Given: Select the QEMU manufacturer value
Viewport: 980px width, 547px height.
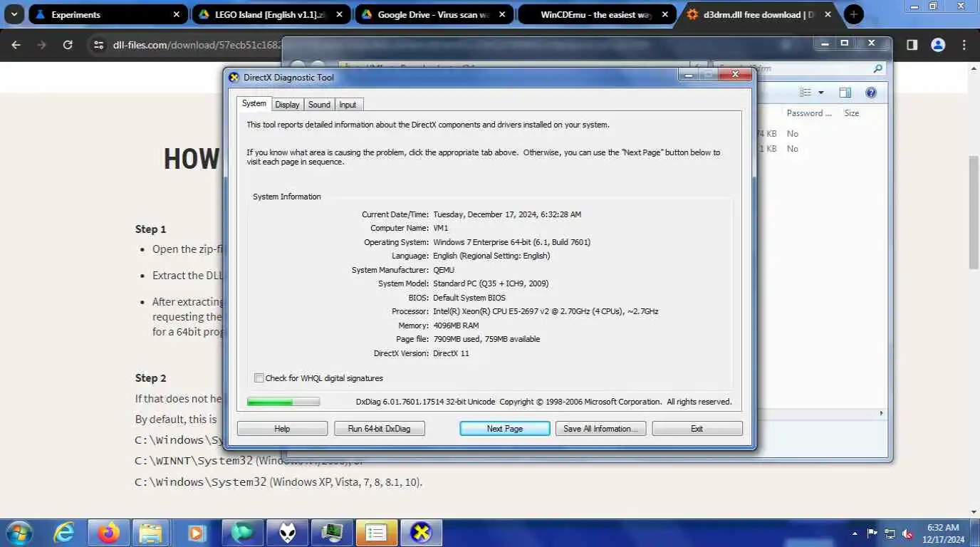Looking at the screenshot, I should coord(444,270).
